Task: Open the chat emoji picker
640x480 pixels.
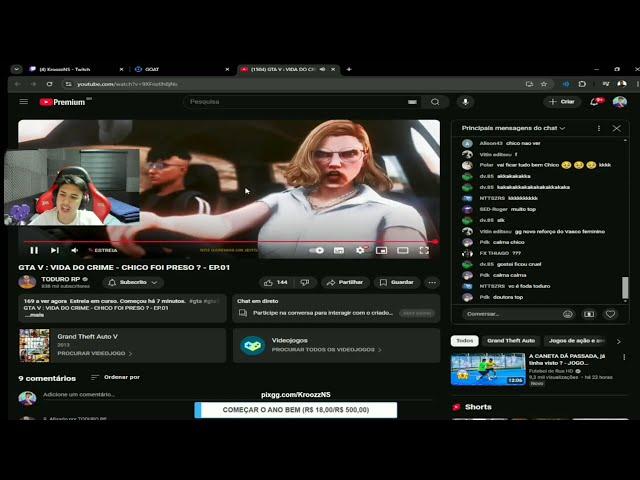Action: tap(567, 314)
